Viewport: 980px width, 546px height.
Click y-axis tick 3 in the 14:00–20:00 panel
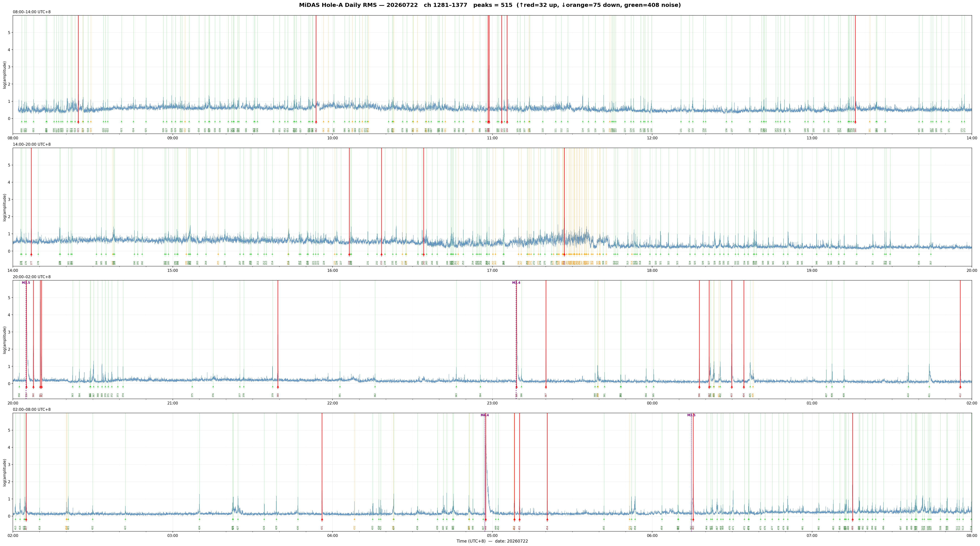(9, 199)
